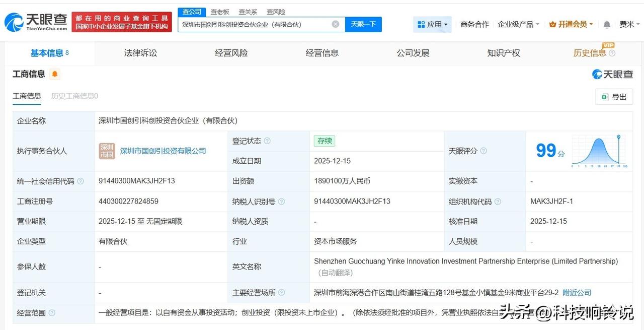The image size is (644, 330).
Task: Select credit code 91440300MAK3JH2F13 under 统一社会信用代码
Action: click(x=137, y=181)
